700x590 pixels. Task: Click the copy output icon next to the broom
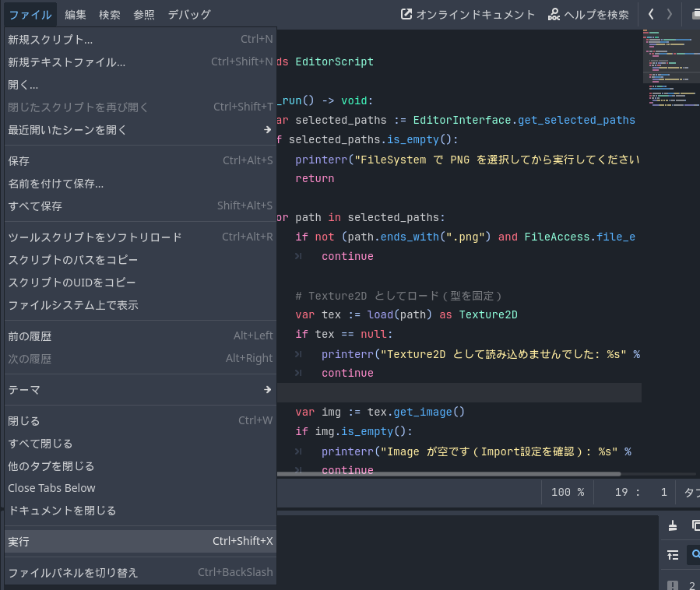pos(695,525)
